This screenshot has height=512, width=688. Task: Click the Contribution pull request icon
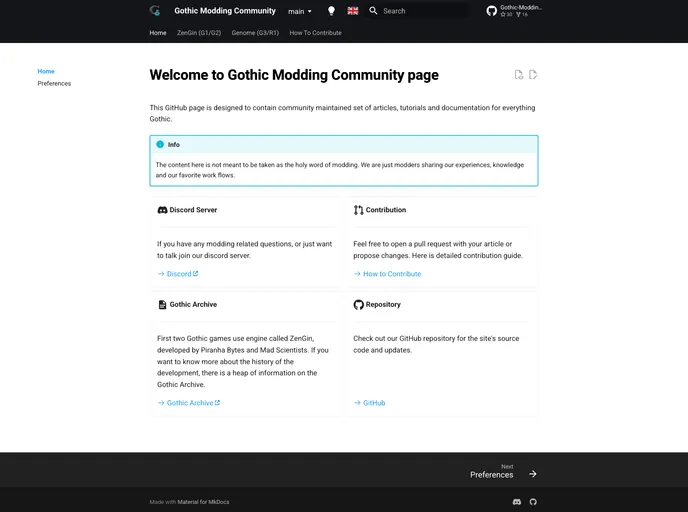(358, 210)
